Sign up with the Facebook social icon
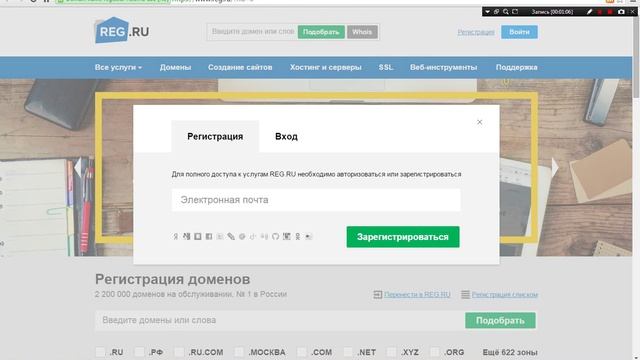This screenshot has height=360, width=640. 209,236
